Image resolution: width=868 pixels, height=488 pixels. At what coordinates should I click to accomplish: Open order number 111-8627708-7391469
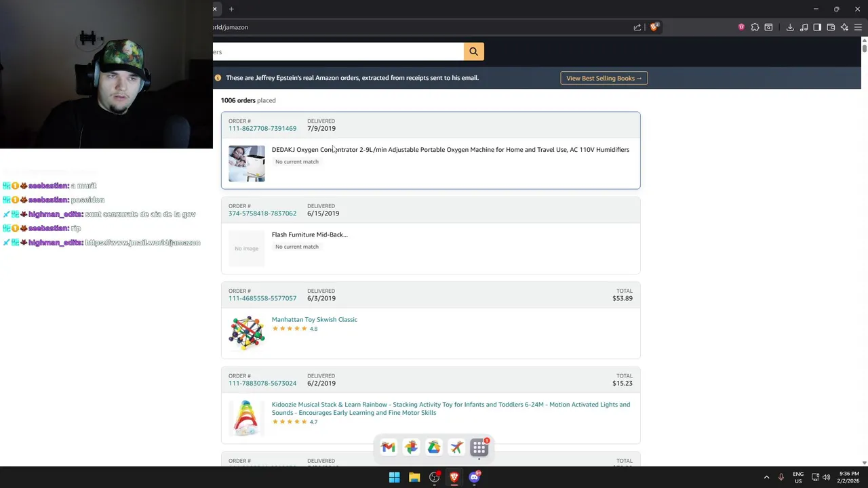click(x=262, y=128)
